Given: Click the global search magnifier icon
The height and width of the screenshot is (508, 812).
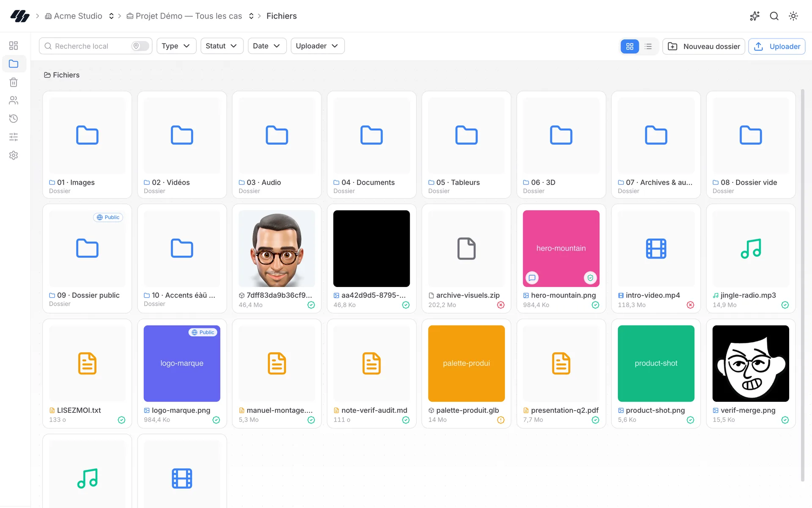Looking at the screenshot, I should tap(774, 16).
